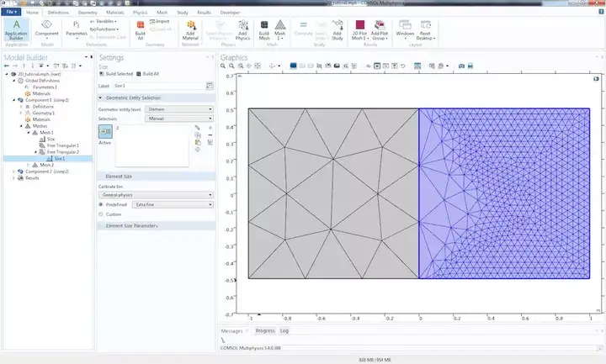606x364 pixels.
Task: Select Parameters 1 in model tree
Action: 45,87
